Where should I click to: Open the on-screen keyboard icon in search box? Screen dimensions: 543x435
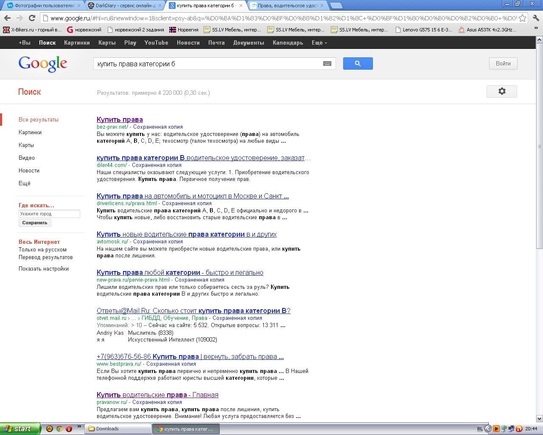coord(327,64)
